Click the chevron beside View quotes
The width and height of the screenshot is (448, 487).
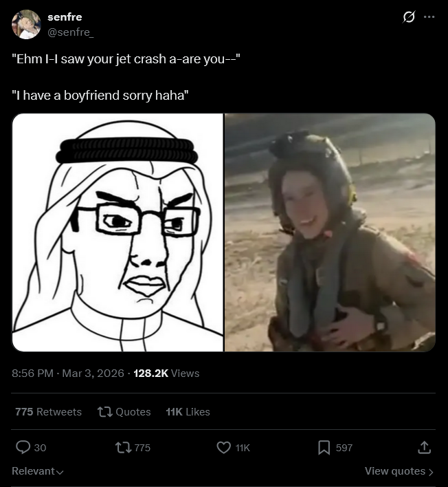click(431, 472)
